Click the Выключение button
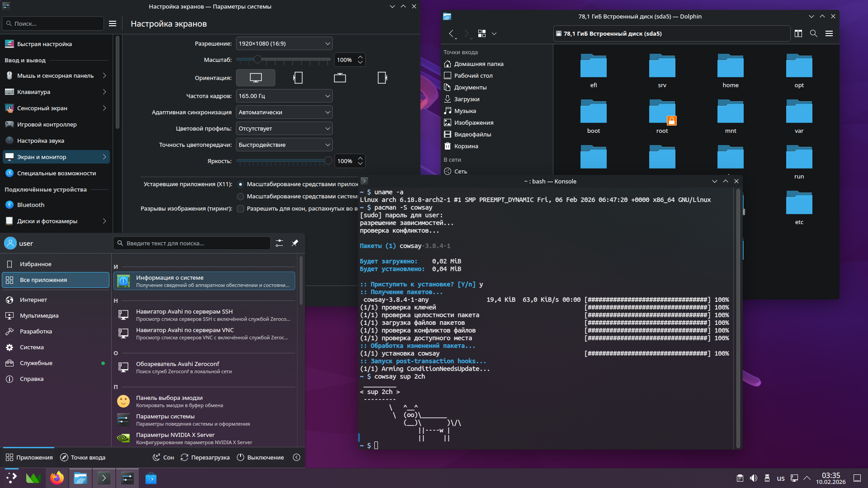Viewport: 868px width, 488px height. [260, 457]
